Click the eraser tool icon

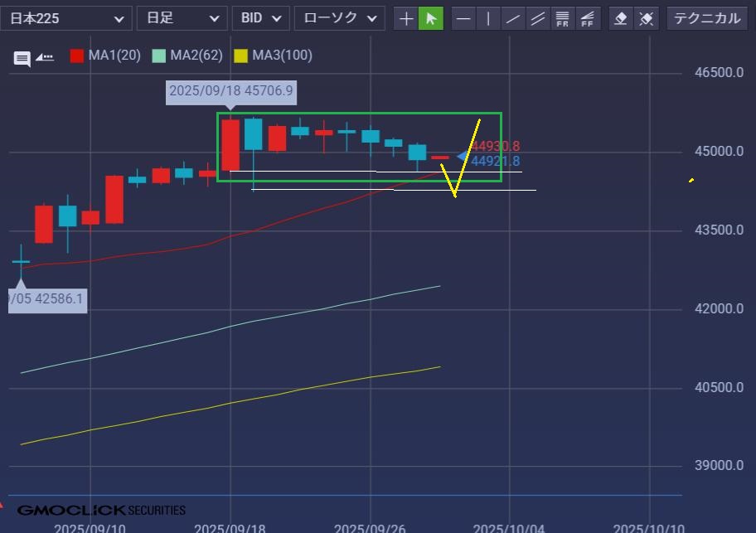click(x=621, y=18)
